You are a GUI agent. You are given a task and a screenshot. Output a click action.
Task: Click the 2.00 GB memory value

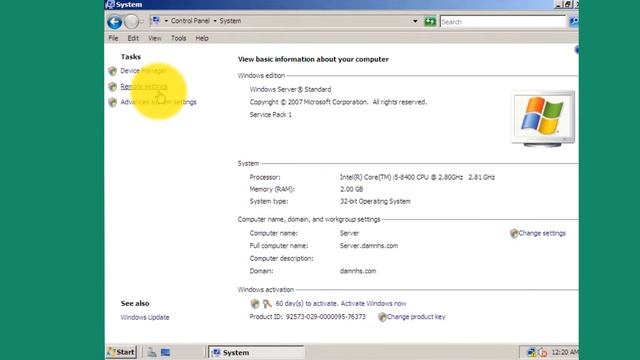coord(351,189)
